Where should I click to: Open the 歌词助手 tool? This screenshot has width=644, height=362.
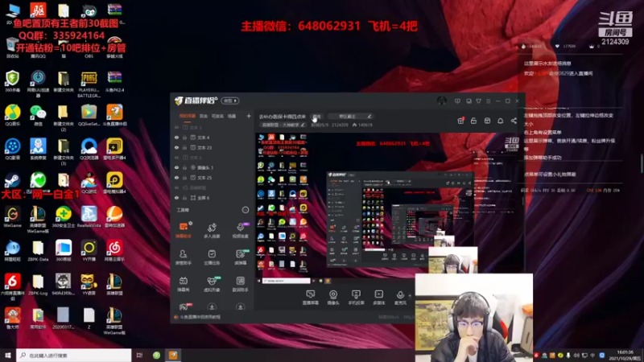pos(240,284)
